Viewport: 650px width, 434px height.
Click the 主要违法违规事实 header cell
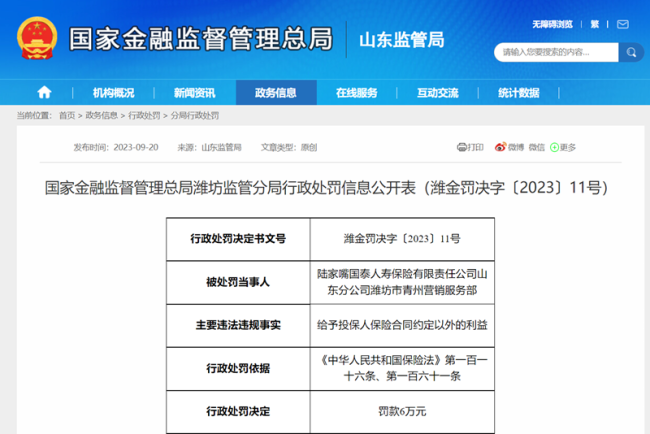(238, 325)
